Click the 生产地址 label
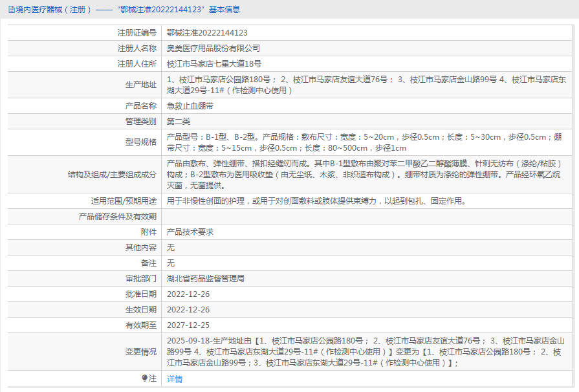579x392 pixels. tap(140, 85)
